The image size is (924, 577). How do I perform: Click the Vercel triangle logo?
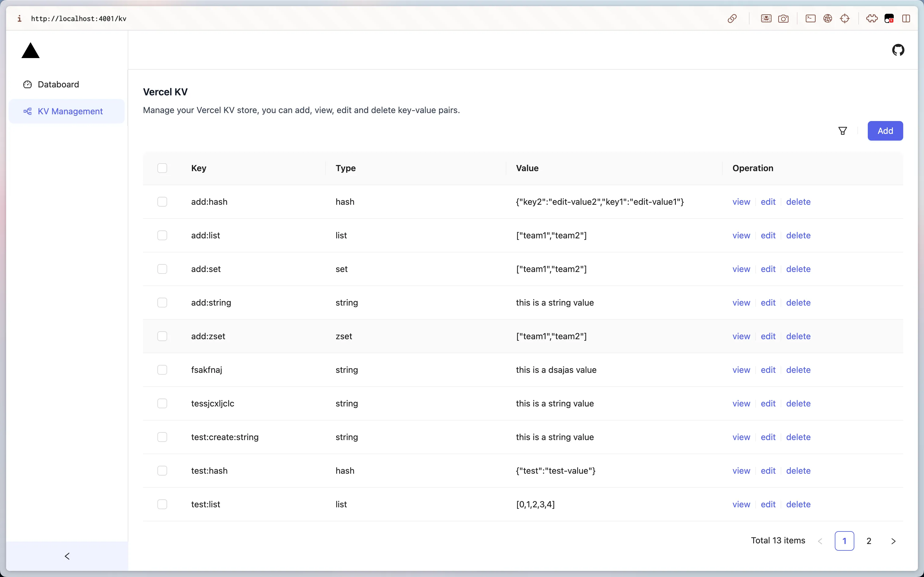click(31, 50)
